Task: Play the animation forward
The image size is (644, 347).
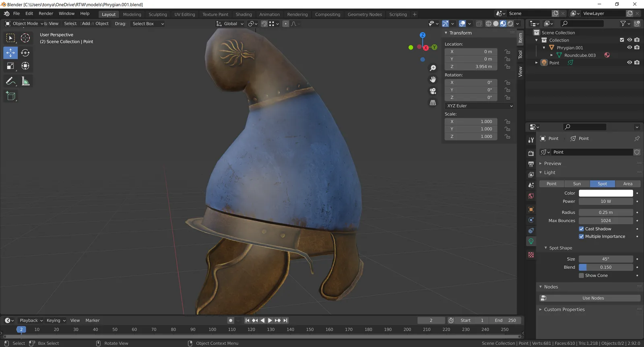Action: pyautogui.click(x=270, y=320)
